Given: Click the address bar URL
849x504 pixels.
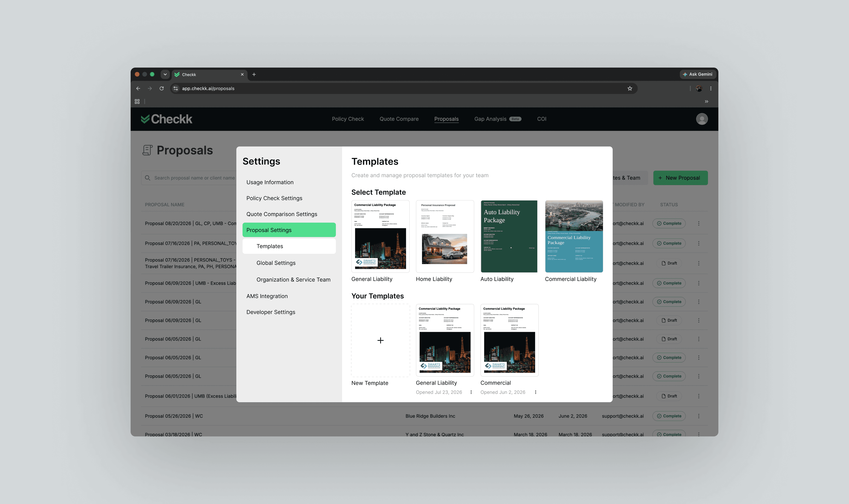Looking at the screenshot, I should pos(208,88).
